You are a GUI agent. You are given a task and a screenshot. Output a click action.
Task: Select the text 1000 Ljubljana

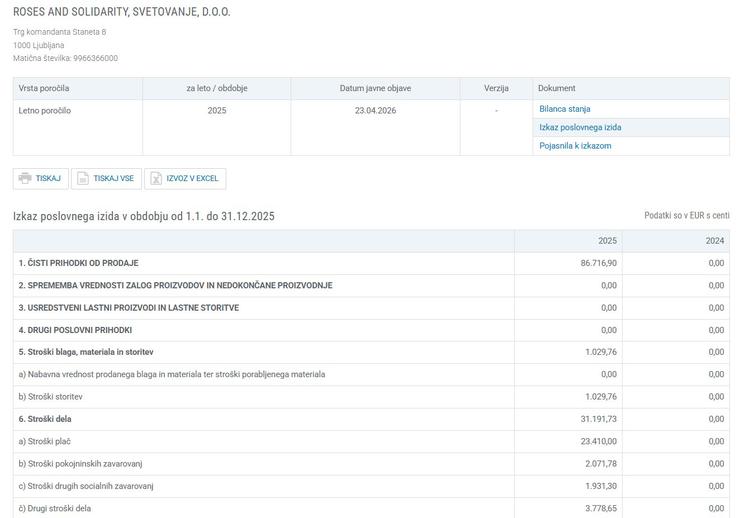[38, 45]
